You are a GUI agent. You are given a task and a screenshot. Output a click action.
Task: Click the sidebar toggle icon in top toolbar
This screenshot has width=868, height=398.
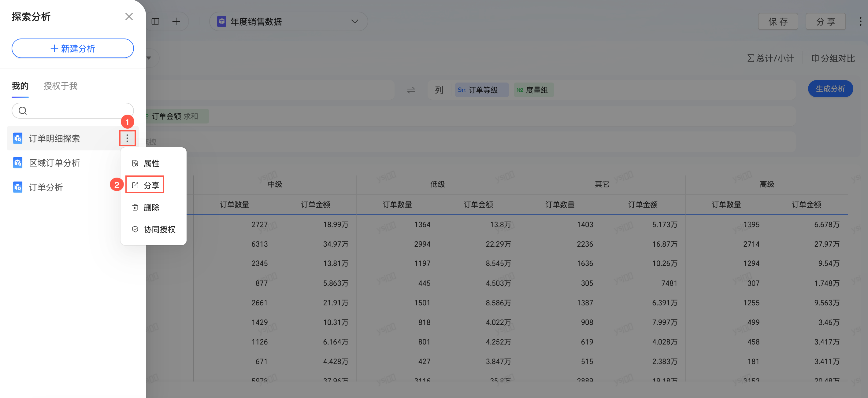pyautogui.click(x=155, y=21)
